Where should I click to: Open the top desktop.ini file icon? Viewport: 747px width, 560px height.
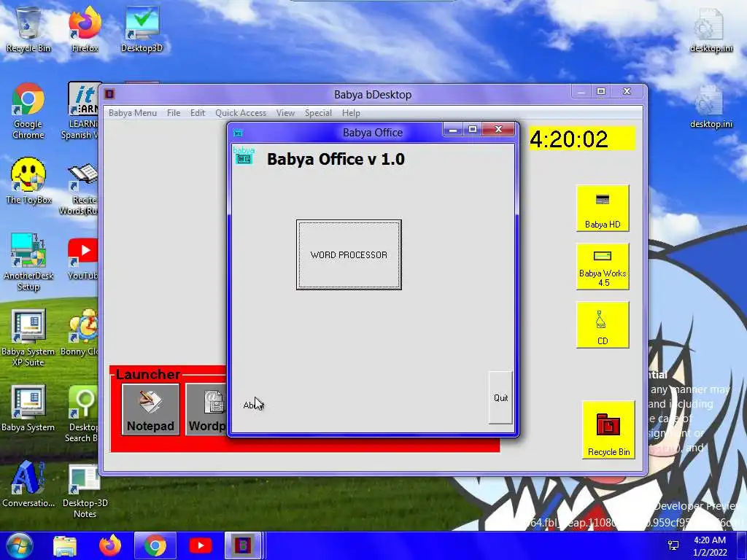click(x=711, y=31)
